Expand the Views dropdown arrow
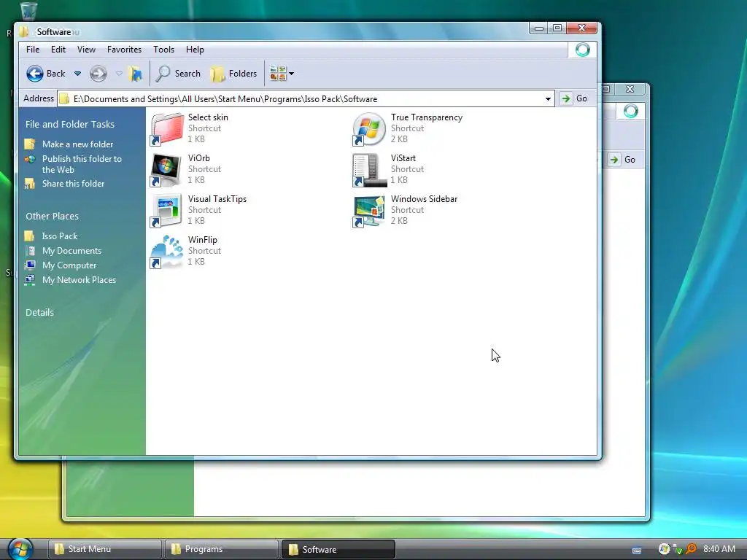This screenshot has height=560, width=747. 292,74
